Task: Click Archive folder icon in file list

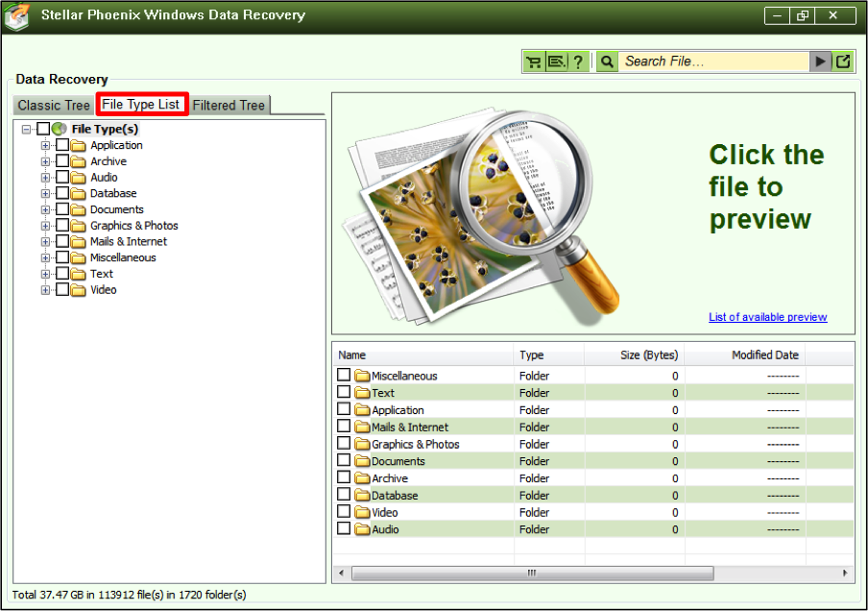Action: (362, 478)
